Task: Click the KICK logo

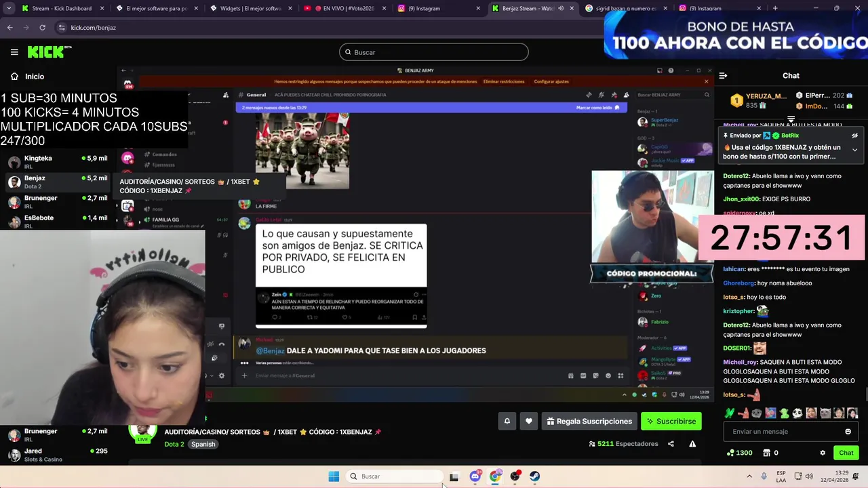Action: tap(49, 52)
